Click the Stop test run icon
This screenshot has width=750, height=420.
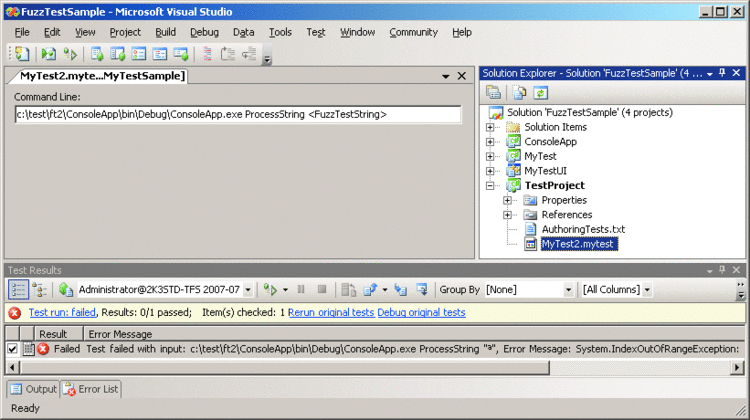(322, 289)
